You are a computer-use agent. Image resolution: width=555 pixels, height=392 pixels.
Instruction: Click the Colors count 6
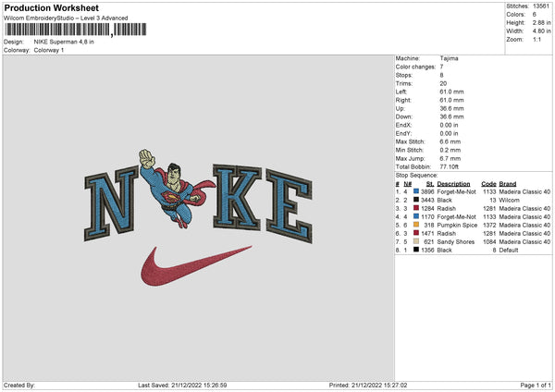tap(535, 15)
